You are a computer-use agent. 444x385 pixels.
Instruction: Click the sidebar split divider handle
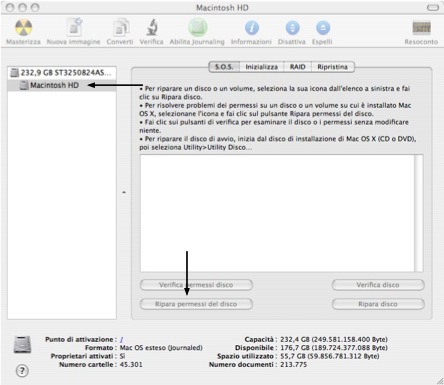(x=124, y=192)
